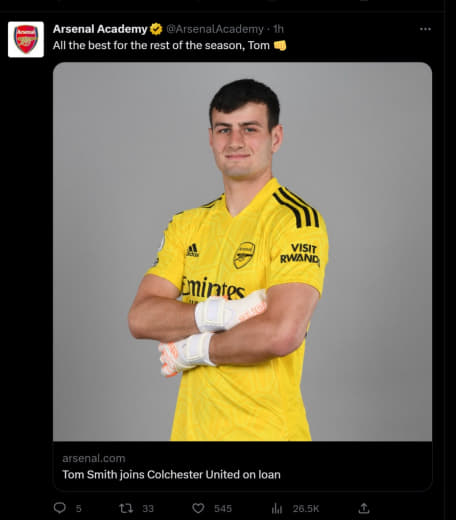Screen dimensions: 456x520
Task: Click the gold verified badge
Action: (x=156, y=29)
